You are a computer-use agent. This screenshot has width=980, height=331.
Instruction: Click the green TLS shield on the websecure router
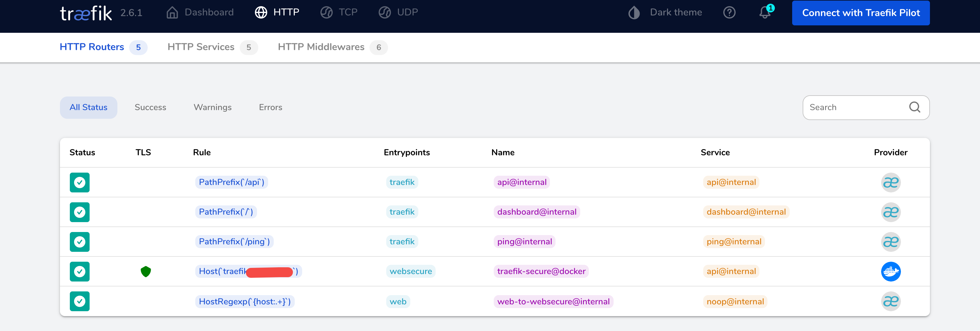point(146,271)
